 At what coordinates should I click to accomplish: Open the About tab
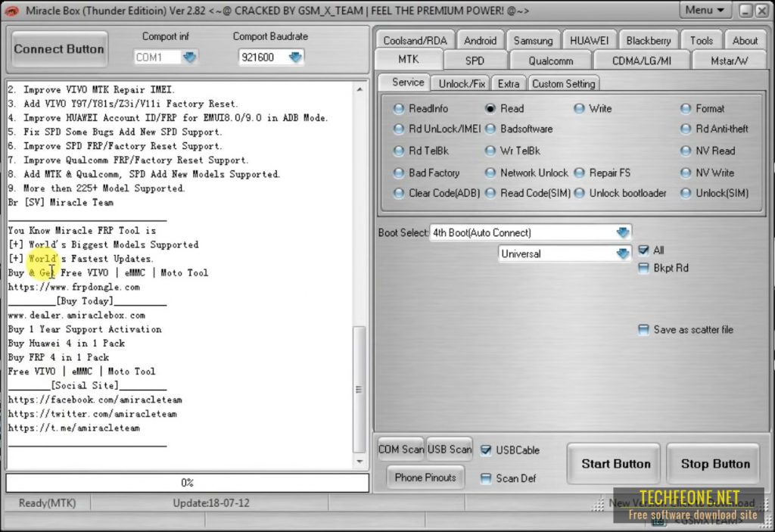(745, 41)
